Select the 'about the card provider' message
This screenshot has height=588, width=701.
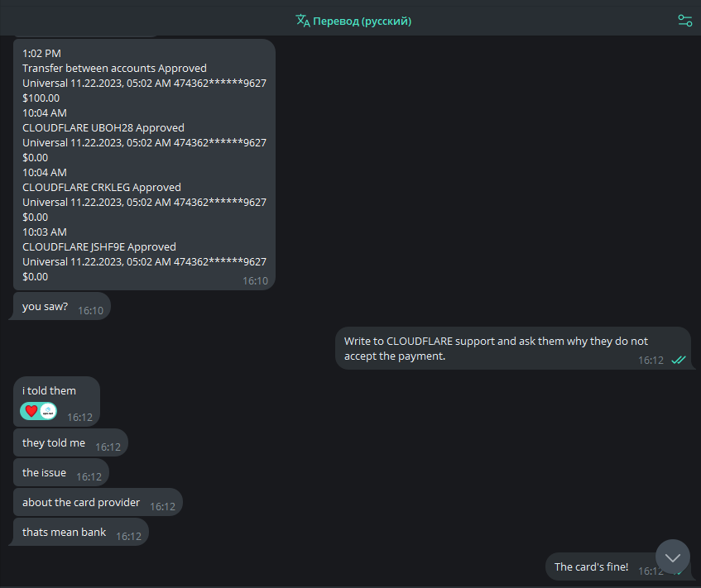pos(98,502)
